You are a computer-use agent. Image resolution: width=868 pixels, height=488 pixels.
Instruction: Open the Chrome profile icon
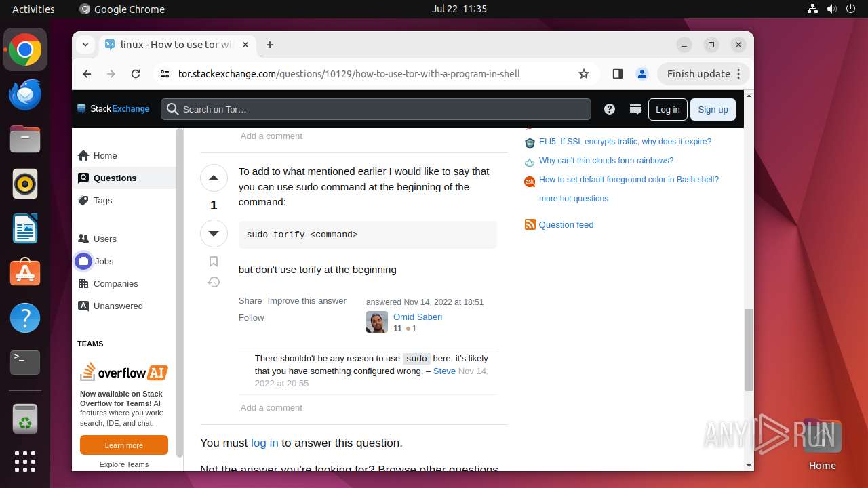(x=642, y=74)
